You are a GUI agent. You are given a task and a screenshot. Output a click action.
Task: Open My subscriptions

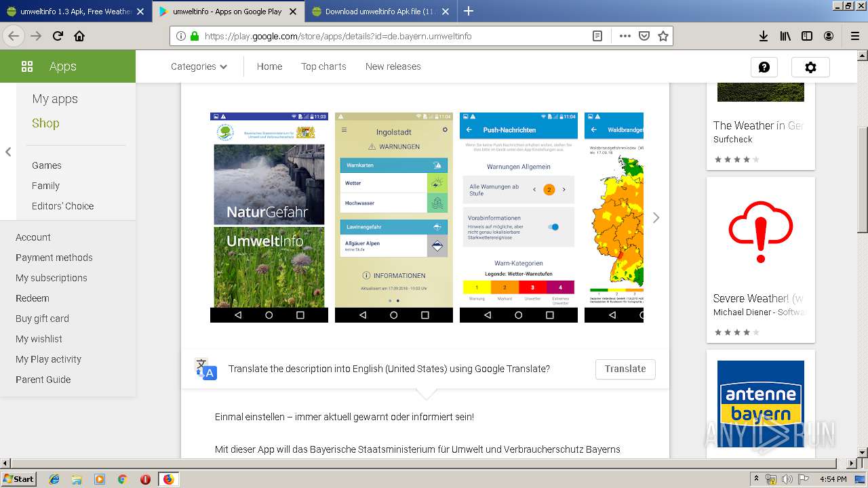coord(52,278)
